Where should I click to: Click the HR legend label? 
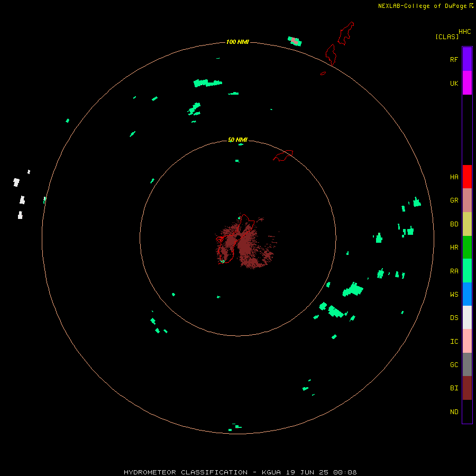pyautogui.click(x=454, y=248)
